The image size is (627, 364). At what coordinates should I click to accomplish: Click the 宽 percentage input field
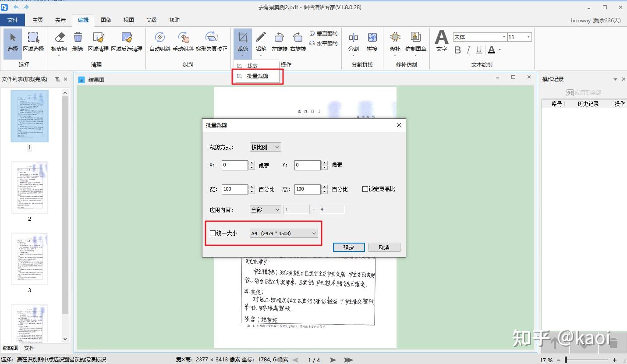coord(235,189)
